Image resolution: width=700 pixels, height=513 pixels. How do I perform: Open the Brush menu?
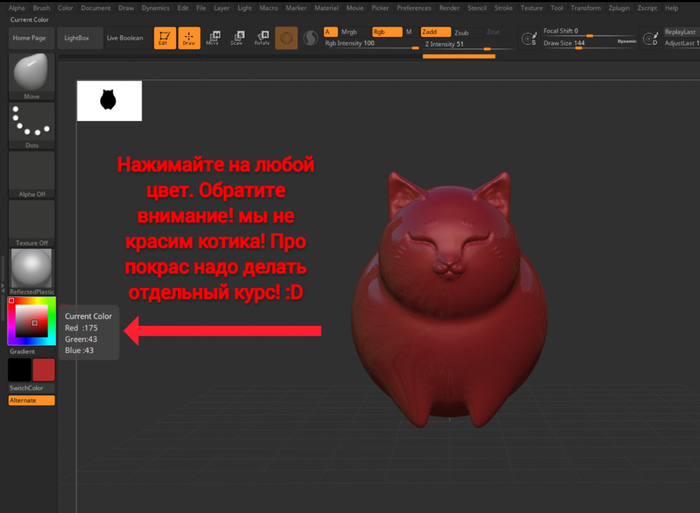click(x=41, y=7)
